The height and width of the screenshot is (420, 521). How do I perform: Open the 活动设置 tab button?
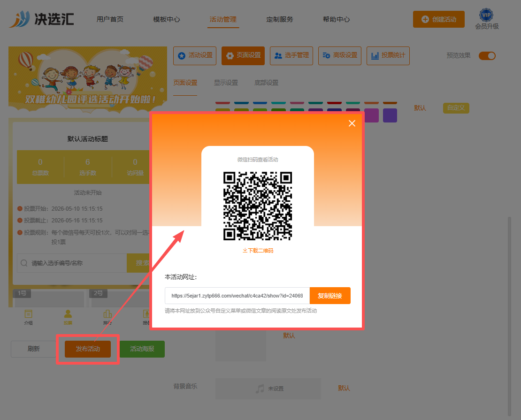195,55
